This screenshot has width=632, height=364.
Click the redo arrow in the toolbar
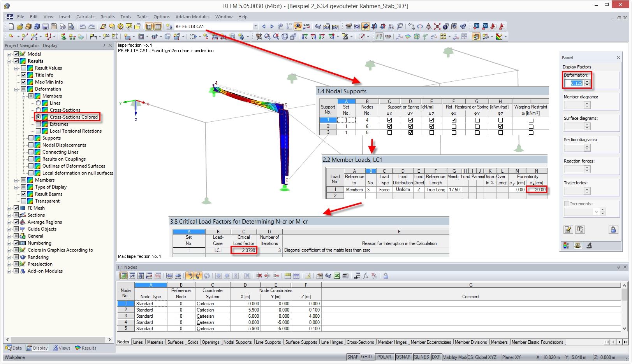coord(92,26)
